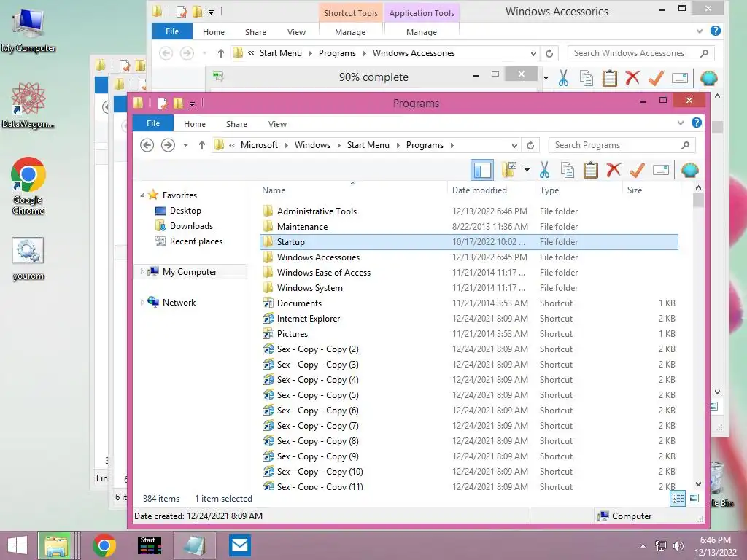Sort by the Size column header
This screenshot has width=747, height=560.
pos(635,190)
